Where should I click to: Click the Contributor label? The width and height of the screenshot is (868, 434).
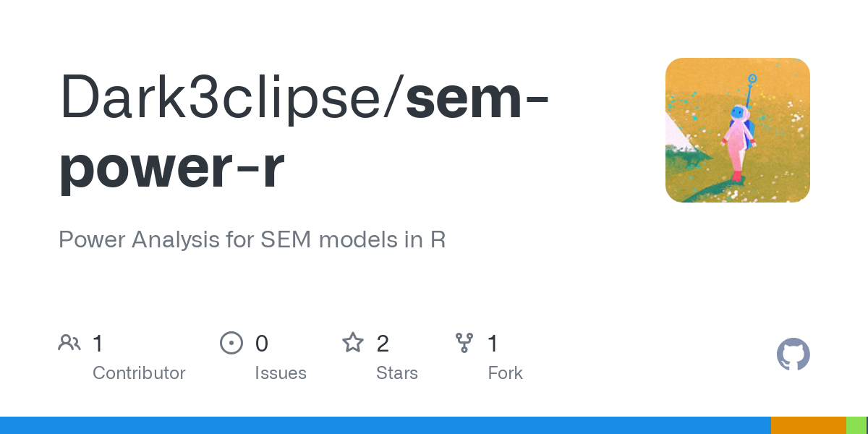coord(139,373)
